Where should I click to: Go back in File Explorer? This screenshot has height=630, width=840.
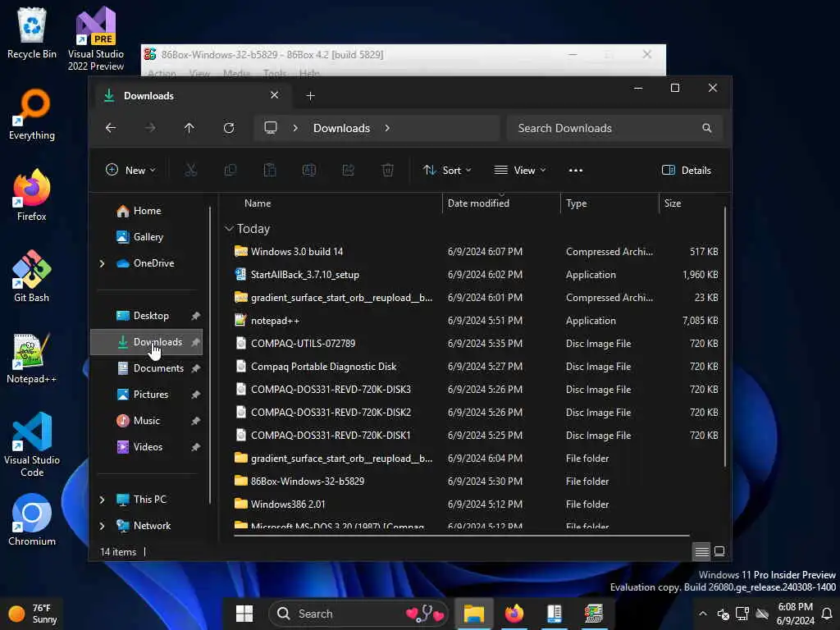[111, 128]
